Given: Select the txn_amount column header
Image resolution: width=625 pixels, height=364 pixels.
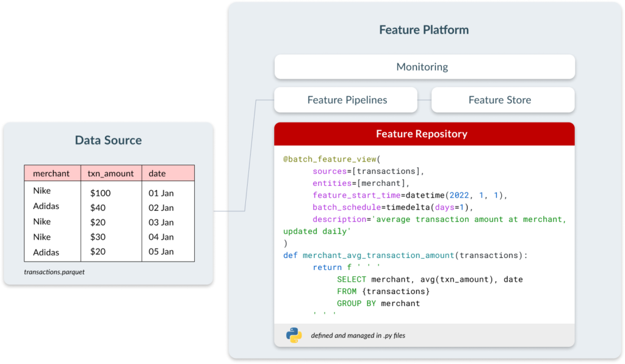Looking at the screenshot, I should pyautogui.click(x=111, y=173).
